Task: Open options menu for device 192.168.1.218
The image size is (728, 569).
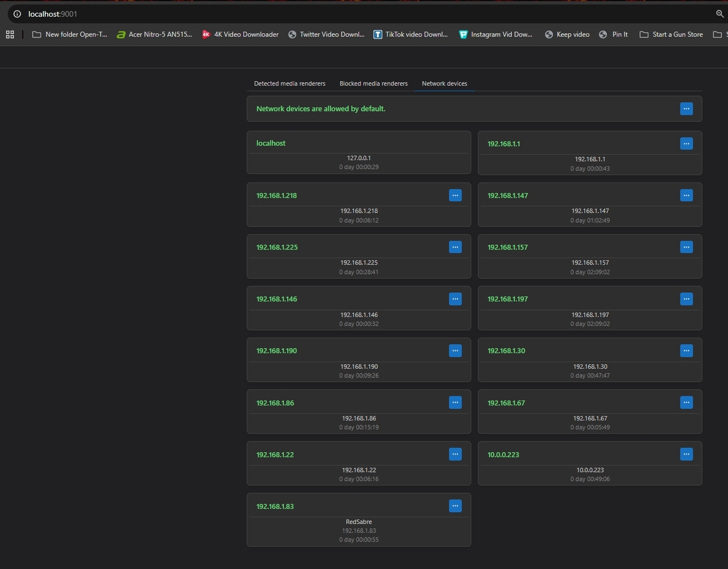Action: click(455, 195)
